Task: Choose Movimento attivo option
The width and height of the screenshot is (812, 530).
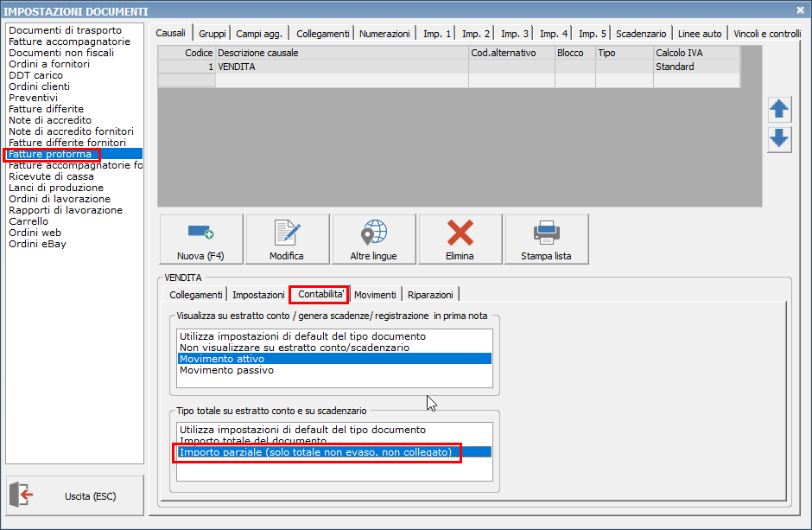Action: tap(334, 359)
